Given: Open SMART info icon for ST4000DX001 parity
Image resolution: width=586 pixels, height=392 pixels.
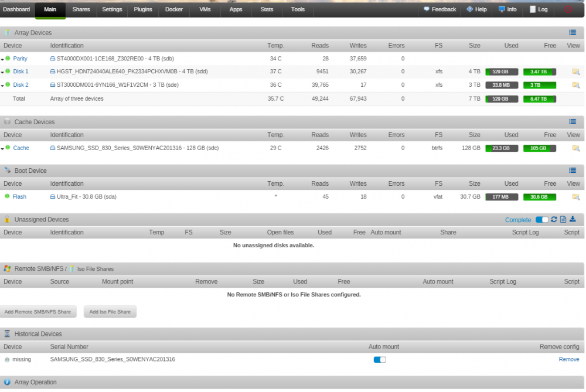Looking at the screenshot, I should pos(53,59).
